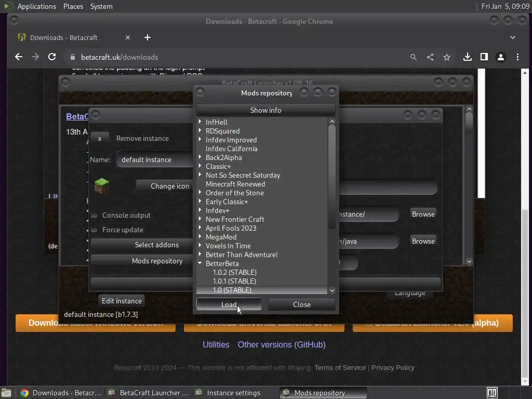The height and width of the screenshot is (399, 532).
Task: Collapse BetterBeta mod entry
Action: 200,263
